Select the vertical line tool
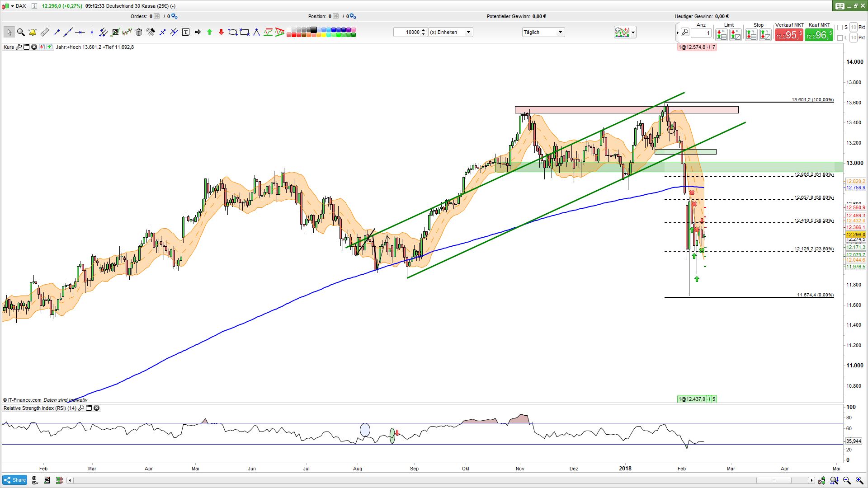Viewport: 868px width, 488px height. pos(92,32)
